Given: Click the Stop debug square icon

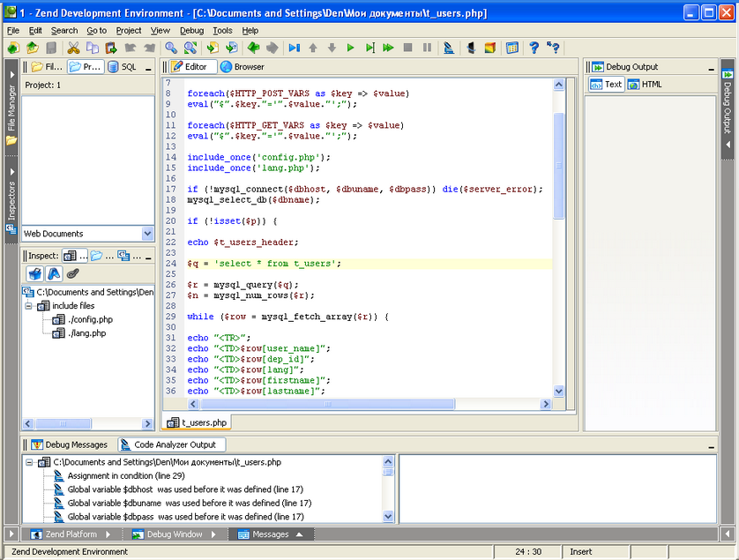Looking at the screenshot, I should coord(408,48).
